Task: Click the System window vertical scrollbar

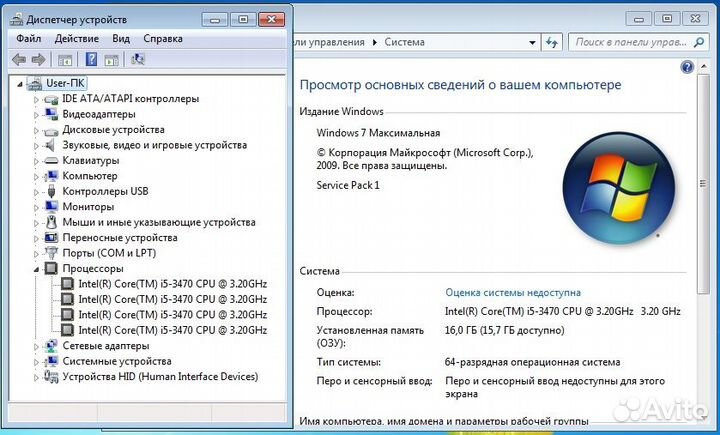Action: click(703, 184)
